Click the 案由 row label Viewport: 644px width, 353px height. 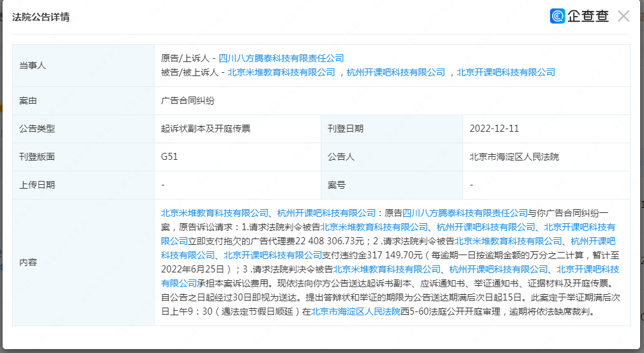click(x=28, y=100)
